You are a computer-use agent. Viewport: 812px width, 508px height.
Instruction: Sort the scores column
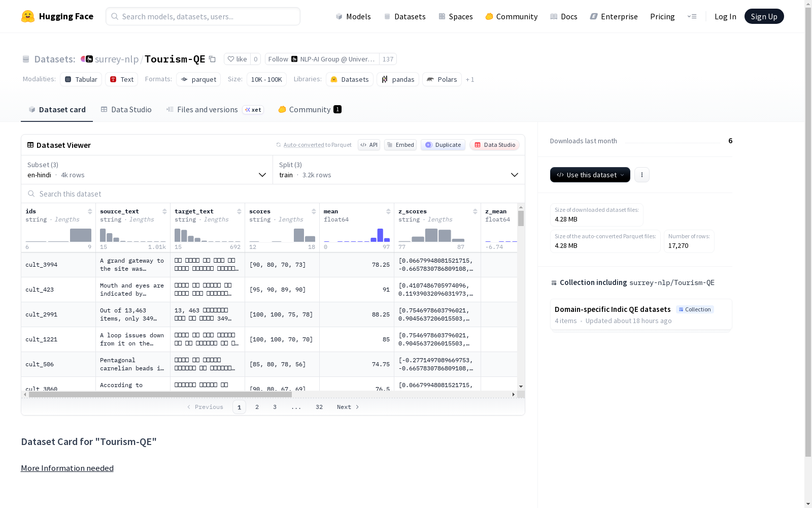[314, 211]
